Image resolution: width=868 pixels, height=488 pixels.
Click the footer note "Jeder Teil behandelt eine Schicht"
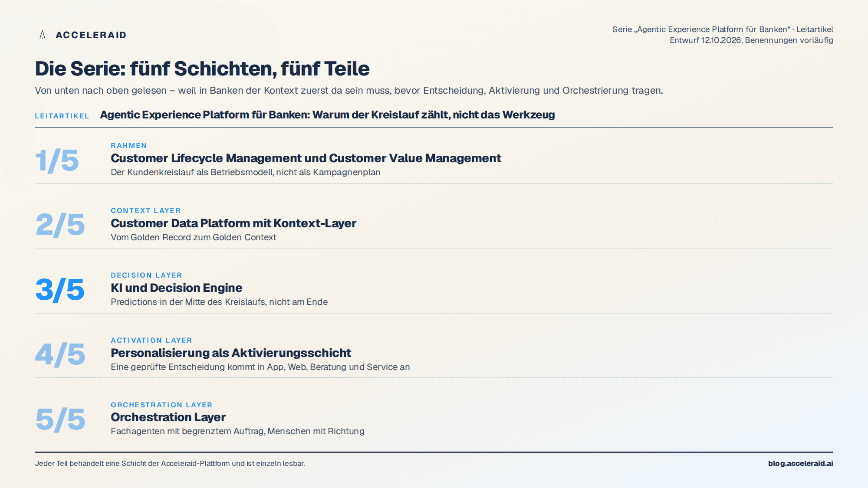(170, 463)
